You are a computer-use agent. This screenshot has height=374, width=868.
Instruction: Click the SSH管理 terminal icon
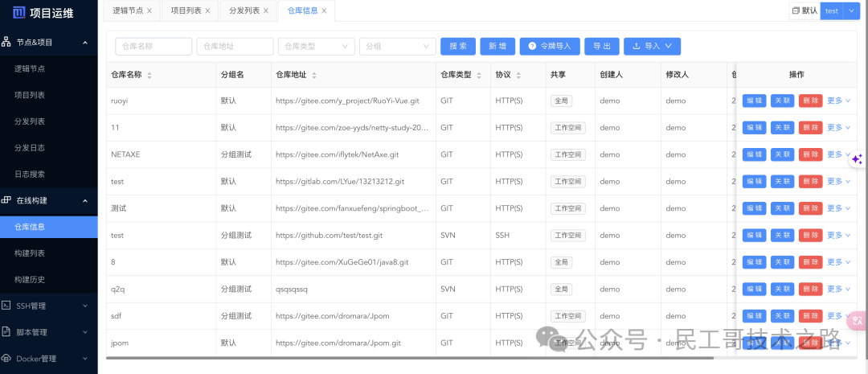coord(6,306)
